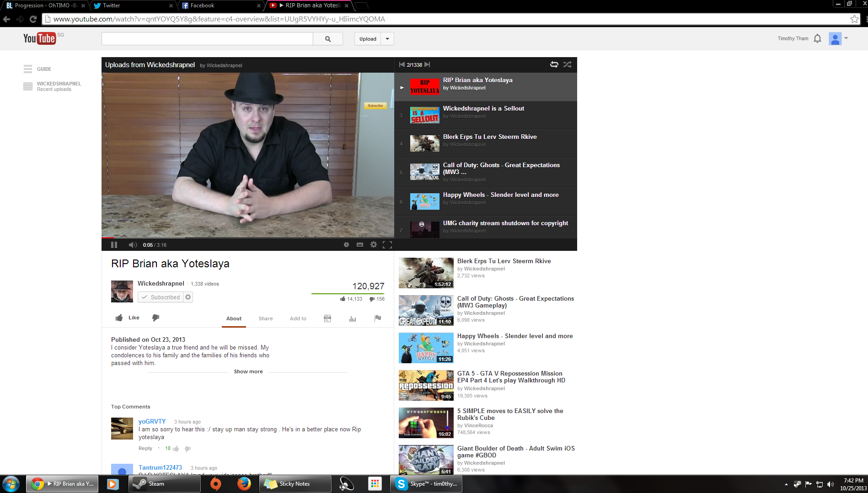Open 'GTA 5 Repossession Mission' suggested video
The height and width of the screenshot is (493, 868).
point(488,385)
